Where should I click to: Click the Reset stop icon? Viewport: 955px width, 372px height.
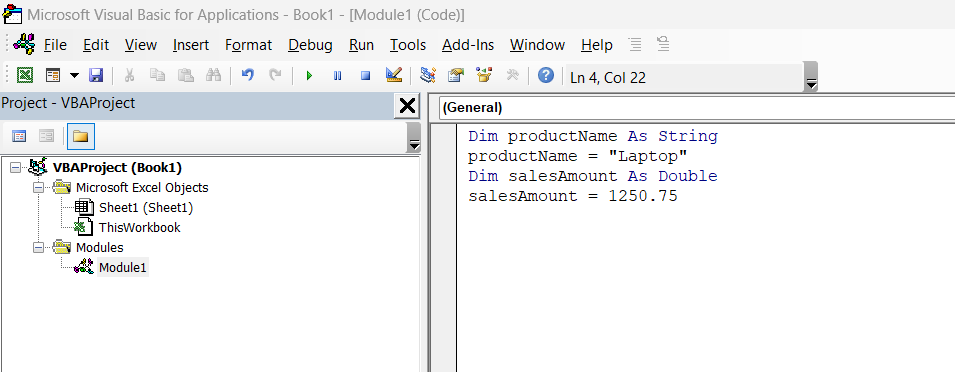coord(365,75)
